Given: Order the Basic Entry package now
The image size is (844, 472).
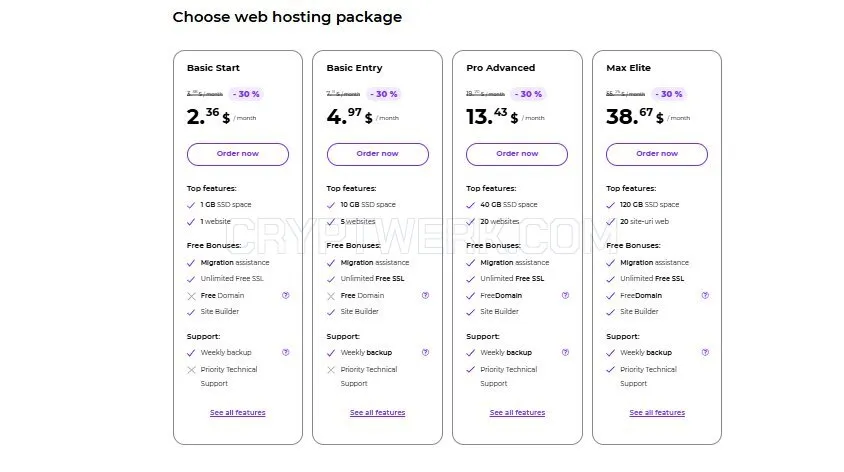Looking at the screenshot, I should [378, 154].
